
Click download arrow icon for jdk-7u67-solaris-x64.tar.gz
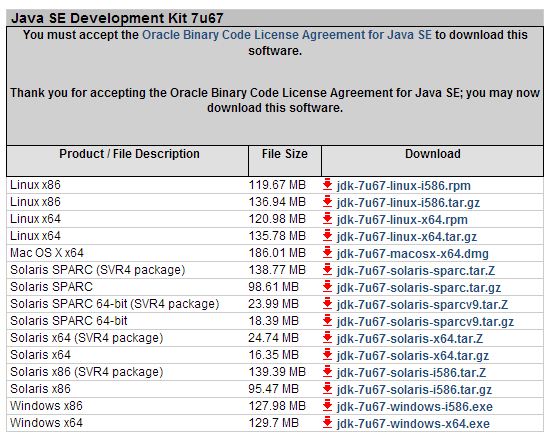coord(327,355)
